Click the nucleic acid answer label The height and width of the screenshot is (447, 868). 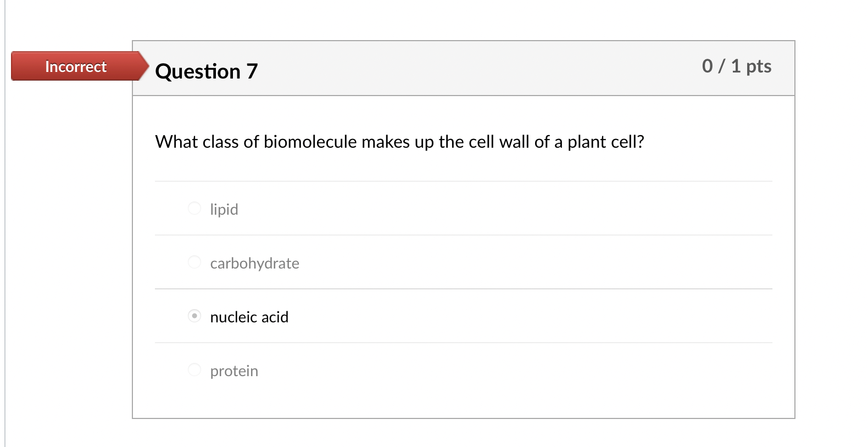click(x=249, y=317)
